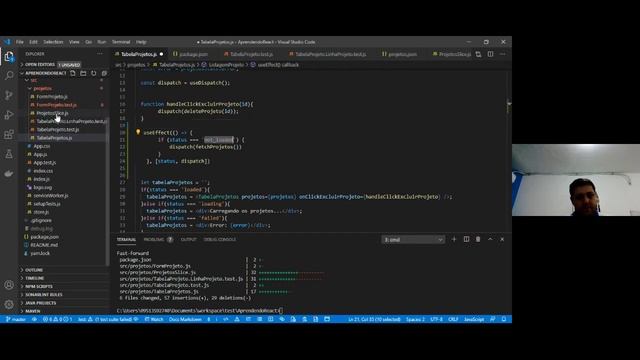Open the editor more actions ellipsis
640x360 pixels.
503,54
